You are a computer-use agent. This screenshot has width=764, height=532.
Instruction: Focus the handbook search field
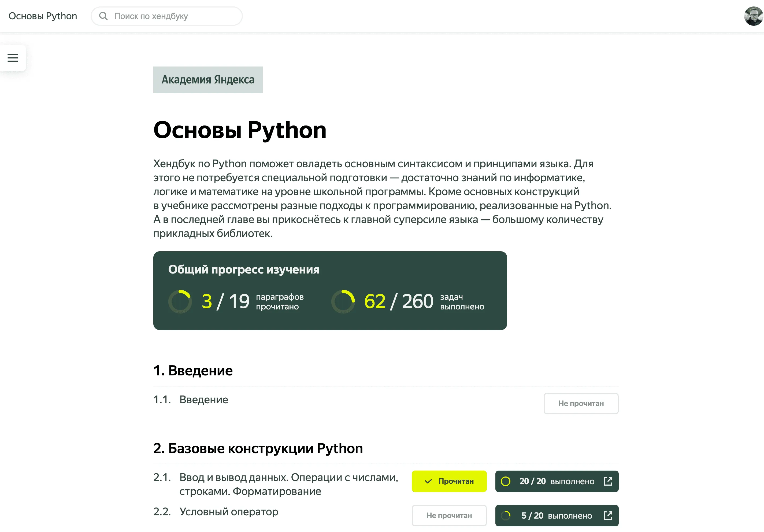click(166, 16)
